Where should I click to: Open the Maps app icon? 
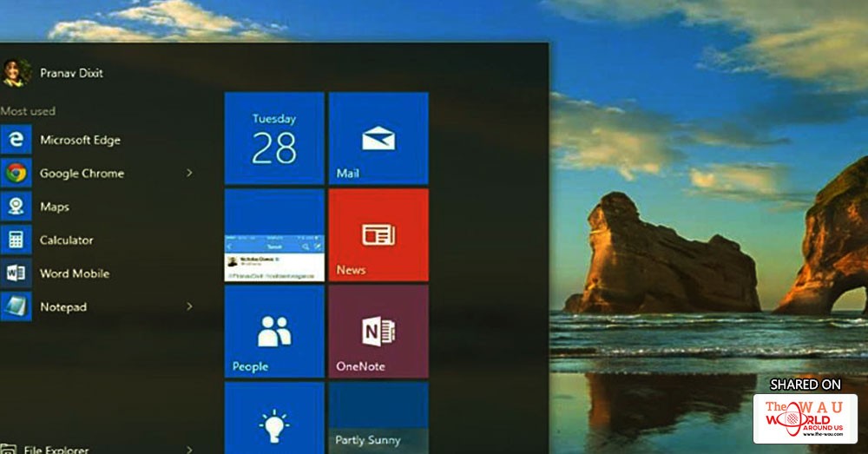click(x=16, y=207)
